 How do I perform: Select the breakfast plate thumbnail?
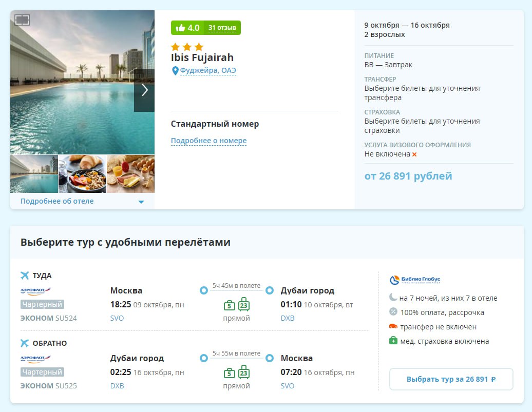pos(82,174)
